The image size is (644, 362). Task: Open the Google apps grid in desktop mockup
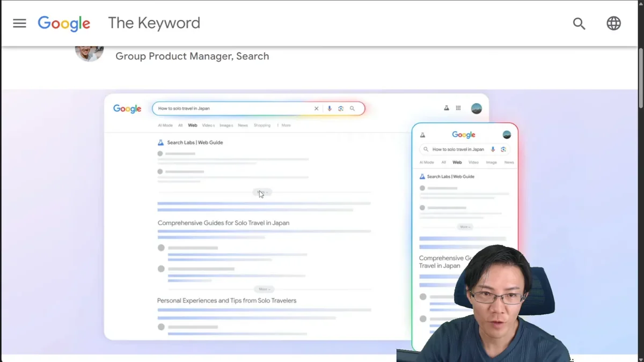458,108
